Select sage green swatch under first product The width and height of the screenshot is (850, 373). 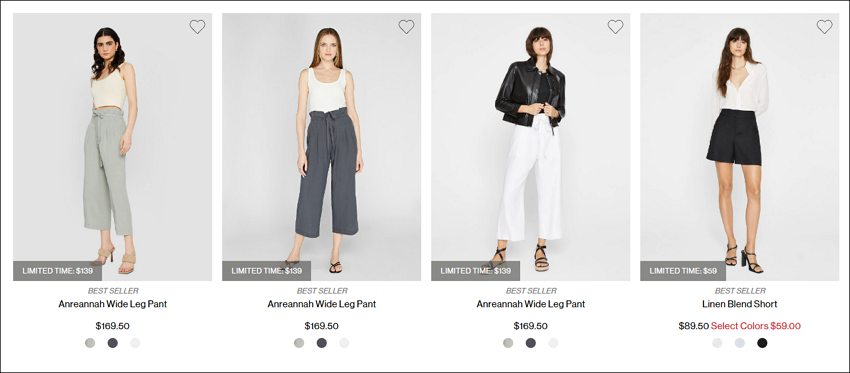90,343
